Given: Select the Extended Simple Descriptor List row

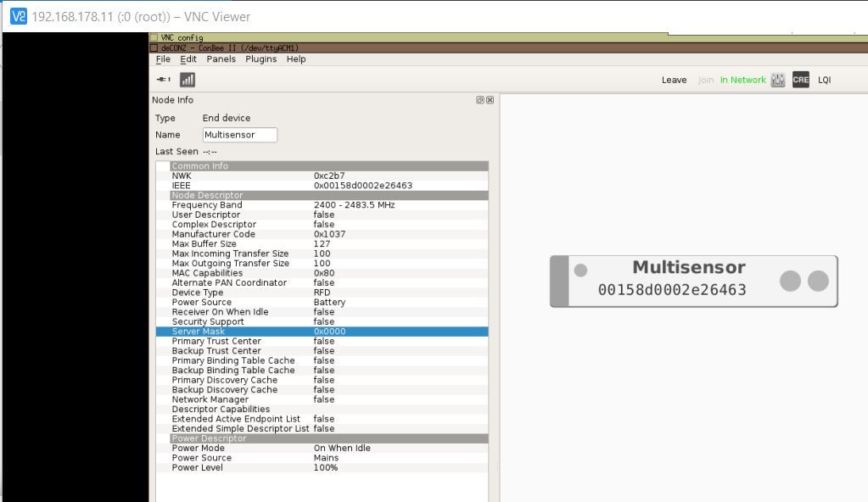Looking at the screenshot, I should click(x=322, y=428).
